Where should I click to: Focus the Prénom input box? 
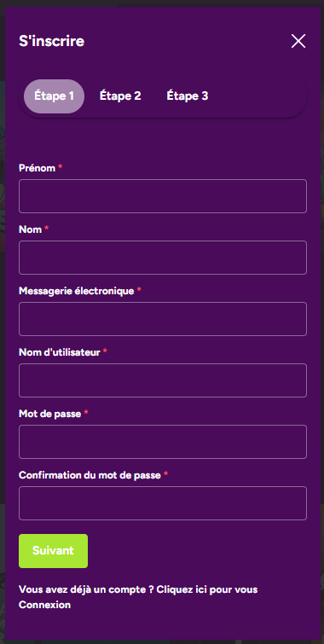pyautogui.click(x=163, y=196)
